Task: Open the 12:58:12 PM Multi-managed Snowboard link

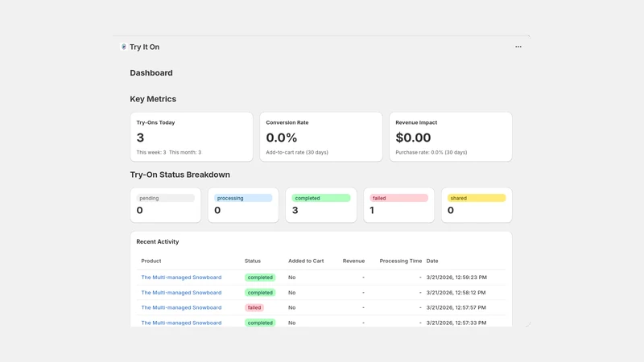Action: pyautogui.click(x=181, y=293)
